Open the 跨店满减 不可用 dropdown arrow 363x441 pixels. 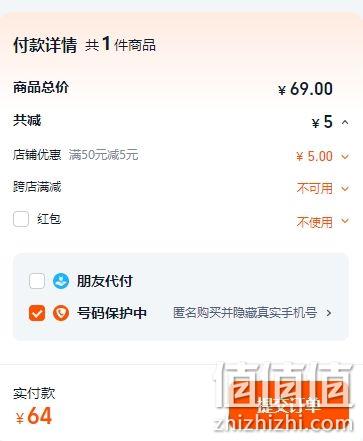pos(345,189)
